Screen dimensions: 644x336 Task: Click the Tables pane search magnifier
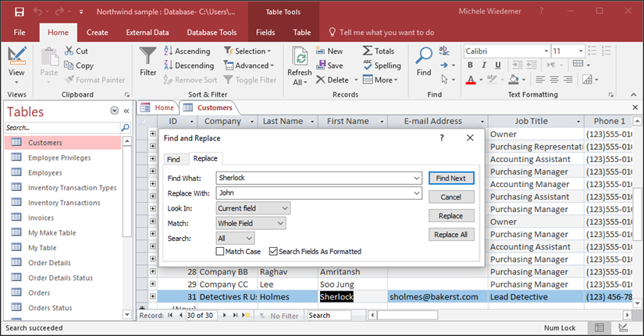click(x=125, y=128)
